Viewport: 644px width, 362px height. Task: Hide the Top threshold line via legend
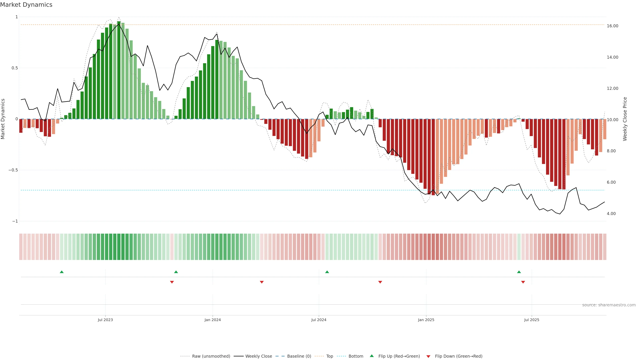[330, 356]
